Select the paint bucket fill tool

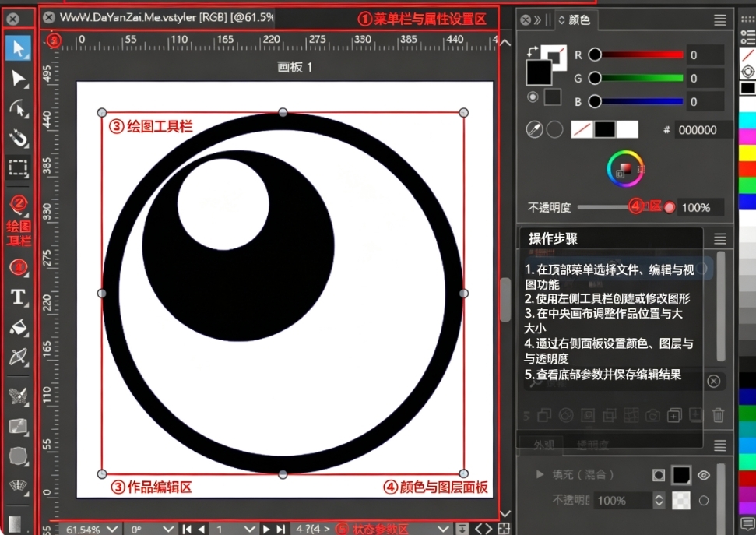click(x=19, y=326)
